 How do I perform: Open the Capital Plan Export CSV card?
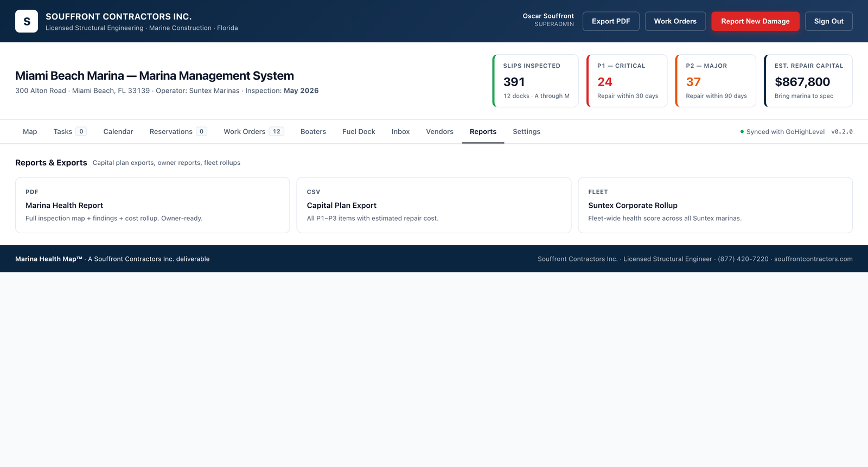click(434, 205)
